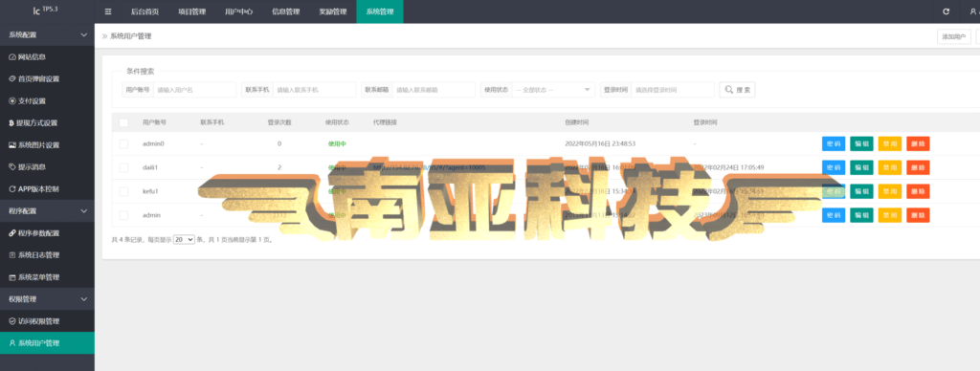Collapse the 程序配置 sidebar group
Viewport: 980px width, 371px height.
coord(47,211)
